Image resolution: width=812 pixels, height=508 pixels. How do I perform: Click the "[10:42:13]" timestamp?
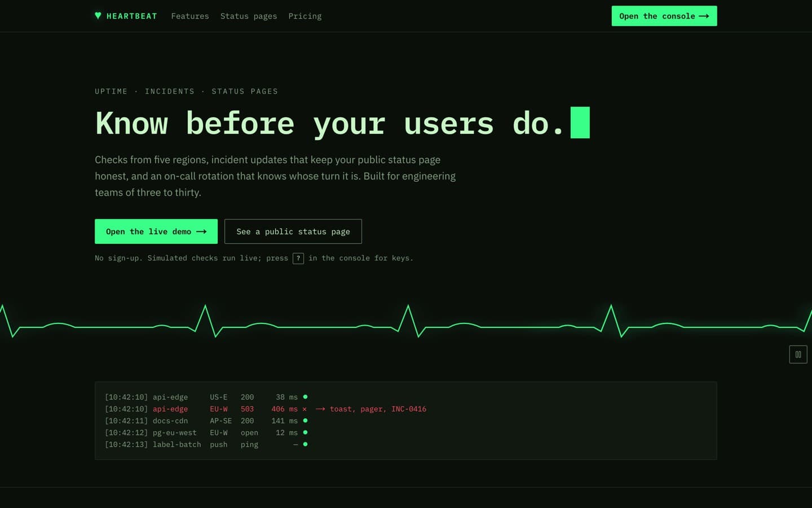point(126,445)
